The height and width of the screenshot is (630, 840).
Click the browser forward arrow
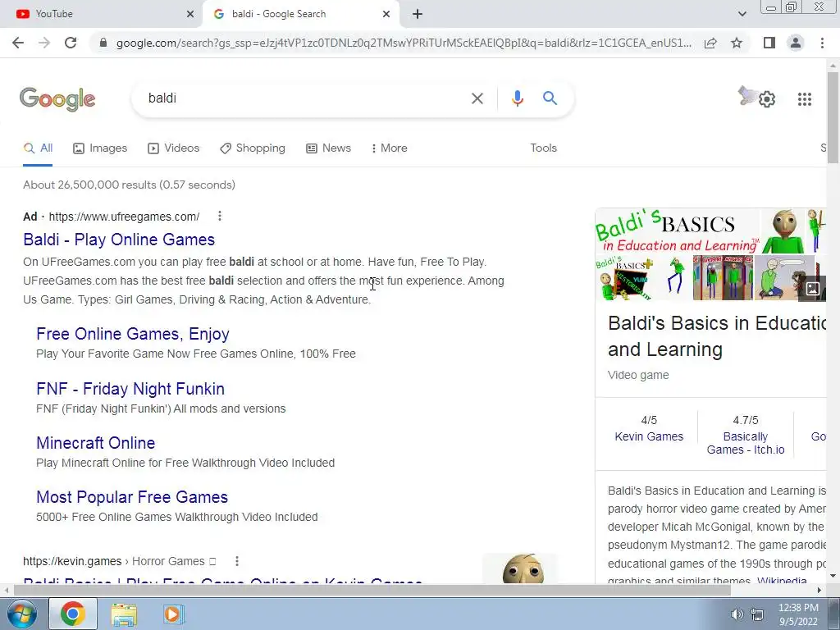pyautogui.click(x=44, y=43)
